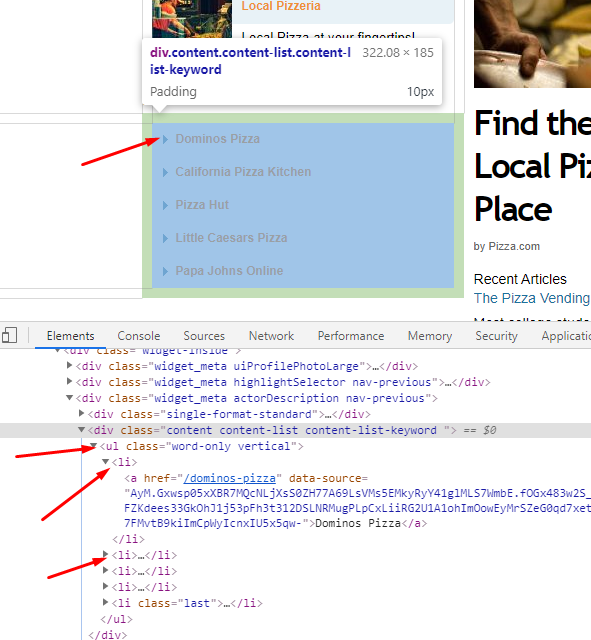Select the closing </li> tag line
The height and width of the screenshot is (640, 591).
(x=129, y=539)
